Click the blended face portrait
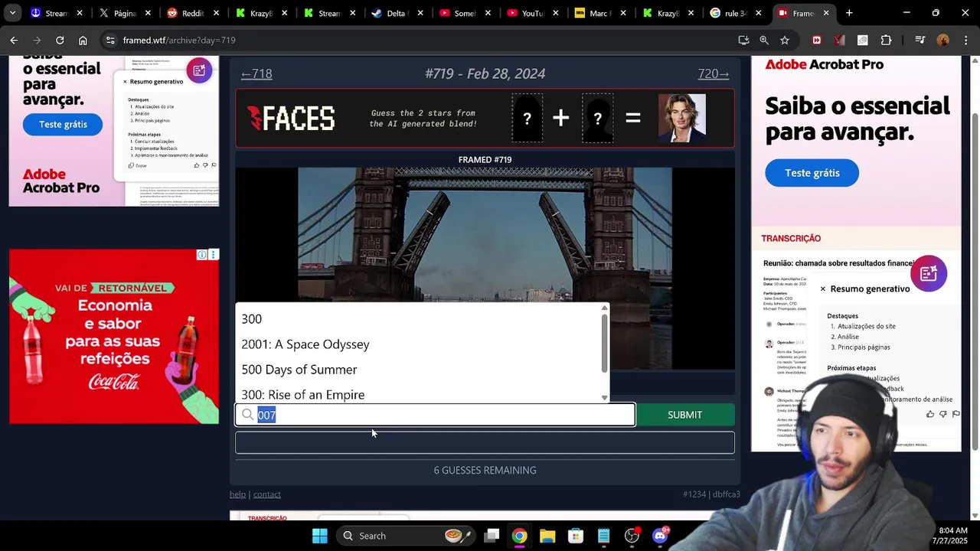 tap(682, 118)
